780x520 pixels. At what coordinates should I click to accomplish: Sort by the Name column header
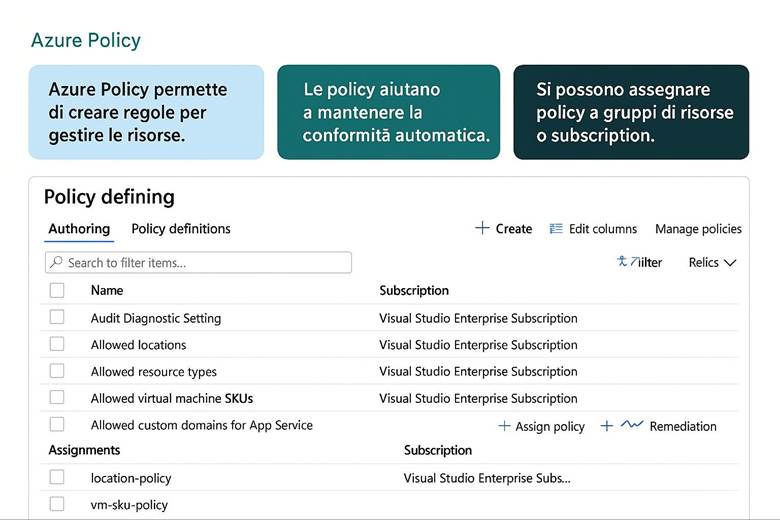coord(107,290)
